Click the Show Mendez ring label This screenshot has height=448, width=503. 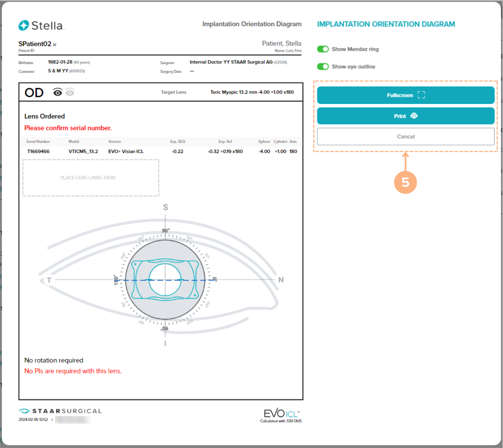(355, 49)
